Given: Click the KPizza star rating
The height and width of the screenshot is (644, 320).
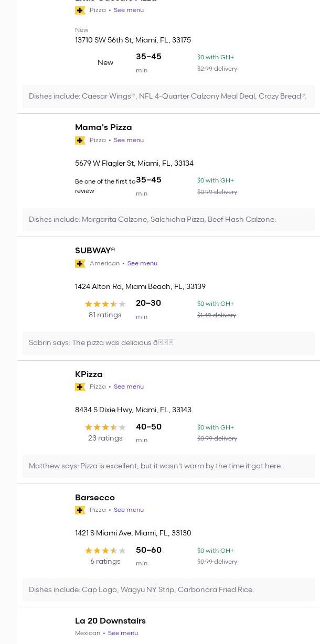Looking at the screenshot, I should point(105,427).
